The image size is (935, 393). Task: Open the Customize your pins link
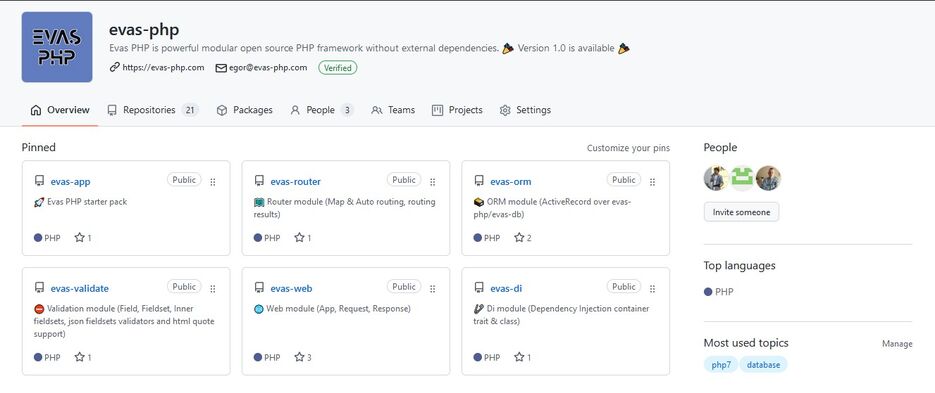pyautogui.click(x=628, y=148)
